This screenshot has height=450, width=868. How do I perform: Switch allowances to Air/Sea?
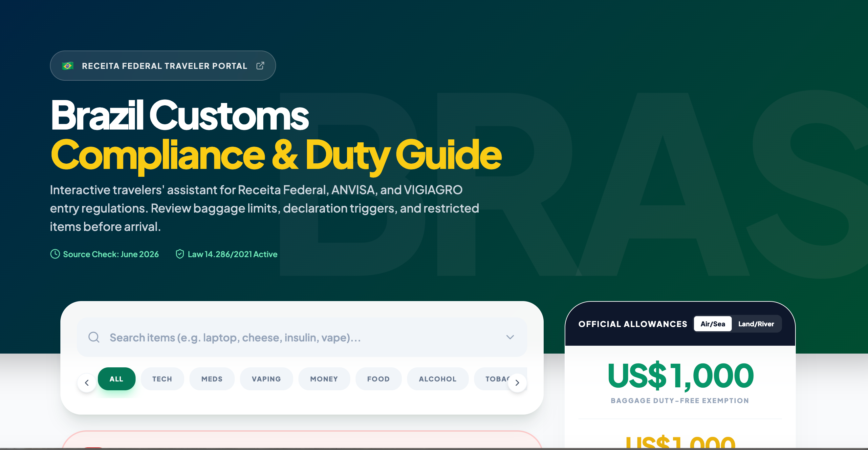(x=712, y=324)
